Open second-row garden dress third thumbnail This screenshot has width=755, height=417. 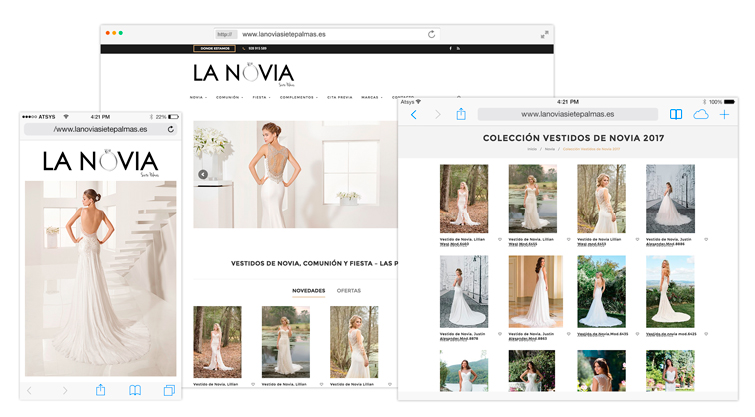click(601, 292)
